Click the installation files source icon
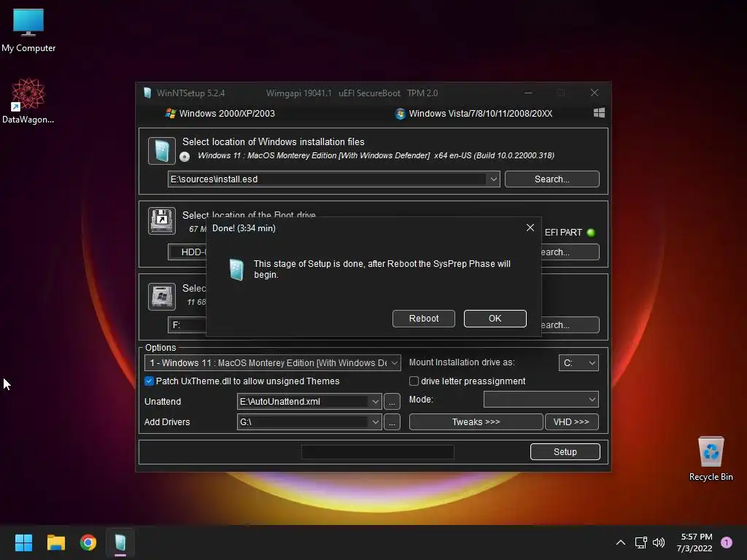 click(161, 150)
